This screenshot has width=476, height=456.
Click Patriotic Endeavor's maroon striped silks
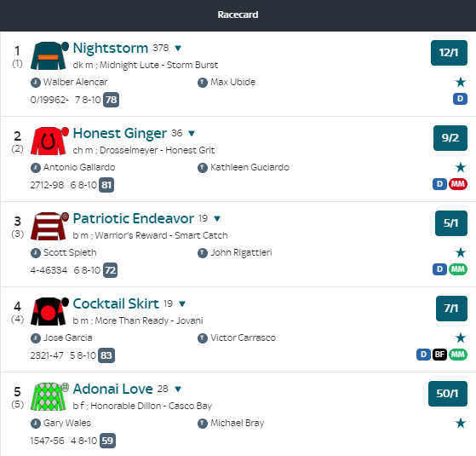click(x=49, y=226)
